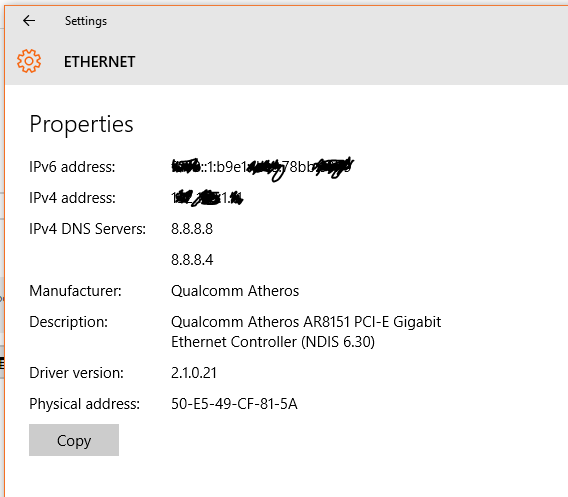Screen dimensions: 568x497
Task: Click the Physical address label
Action: point(84,404)
